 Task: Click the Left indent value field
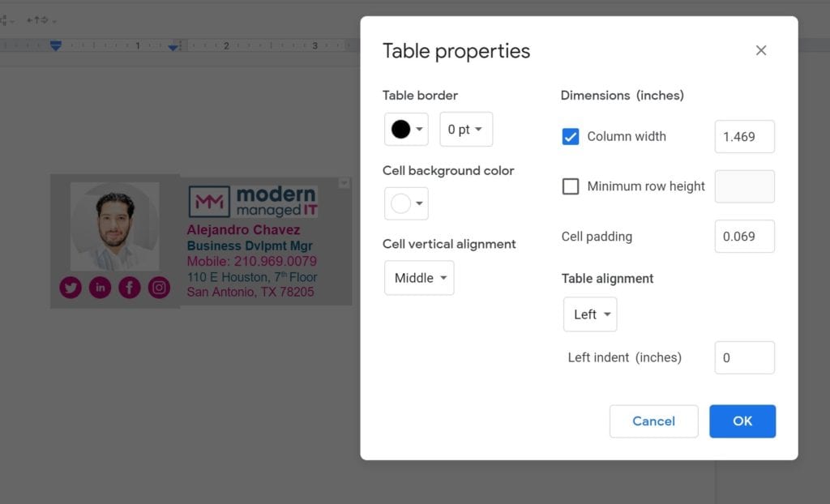click(744, 357)
